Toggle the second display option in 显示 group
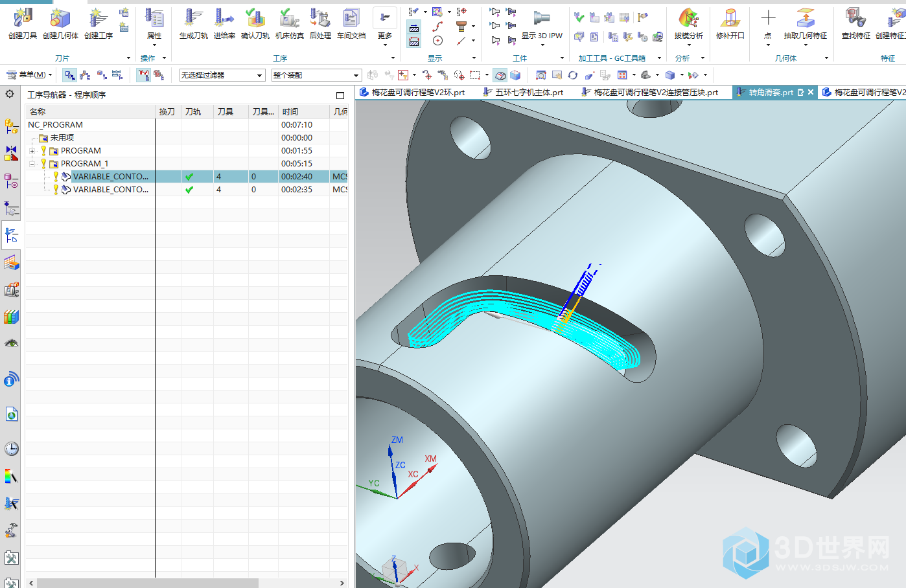Viewport: 906px width, 588px height. (x=414, y=41)
